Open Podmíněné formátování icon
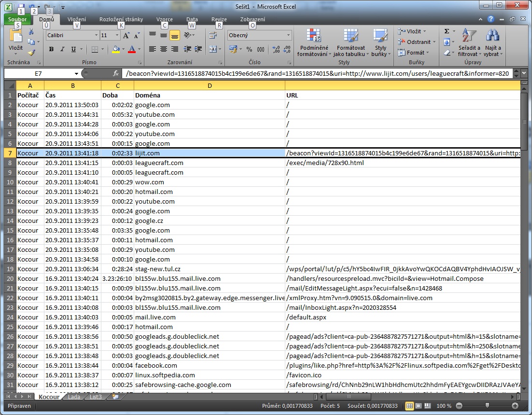Image resolution: width=532 pixels, height=415 pixels. coord(313,36)
